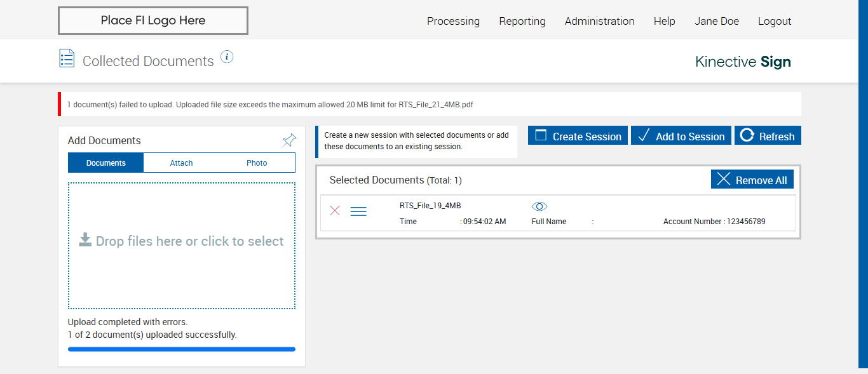Viewport: 868px width, 374px height.
Task: Log out using the Logout link
Action: tap(774, 21)
